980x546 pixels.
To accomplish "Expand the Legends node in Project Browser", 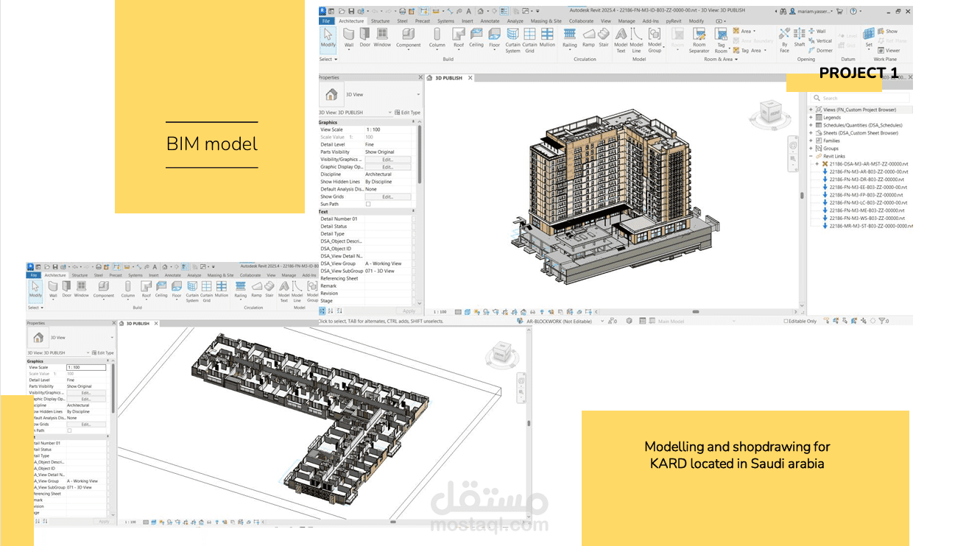I will [811, 117].
